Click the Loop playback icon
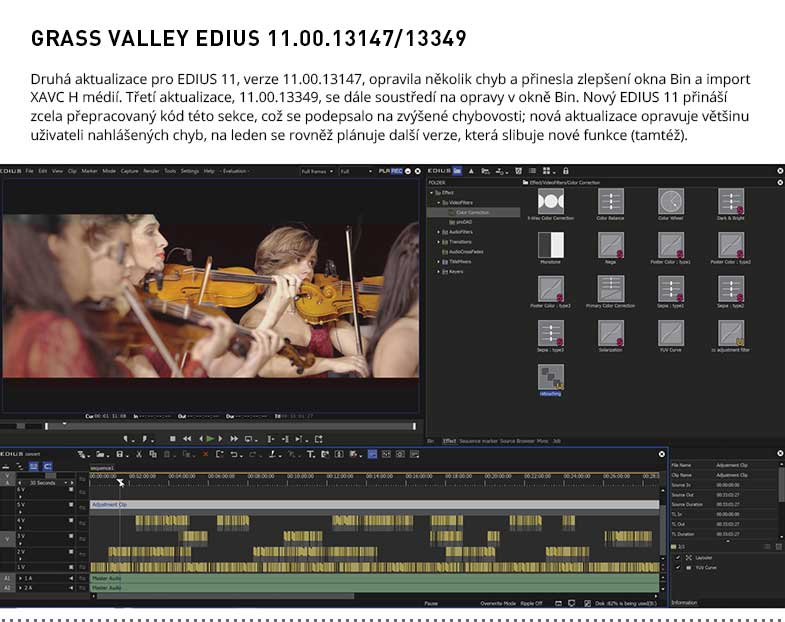 click(249, 439)
